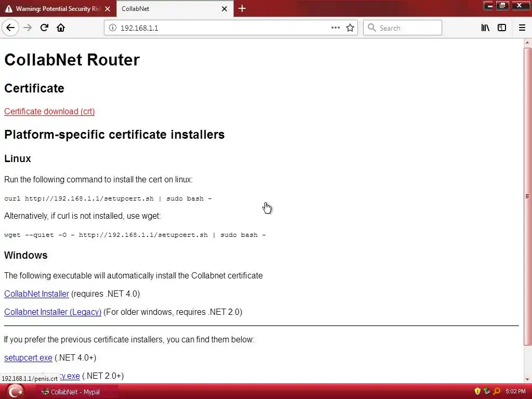Bookmark this page with the star

[x=350, y=28]
